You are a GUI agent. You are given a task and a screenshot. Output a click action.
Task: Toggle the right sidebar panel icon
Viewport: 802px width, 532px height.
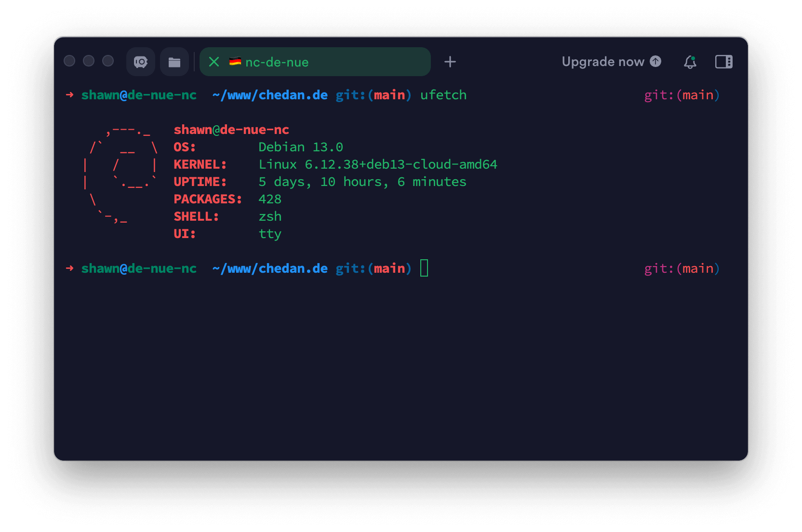723,62
